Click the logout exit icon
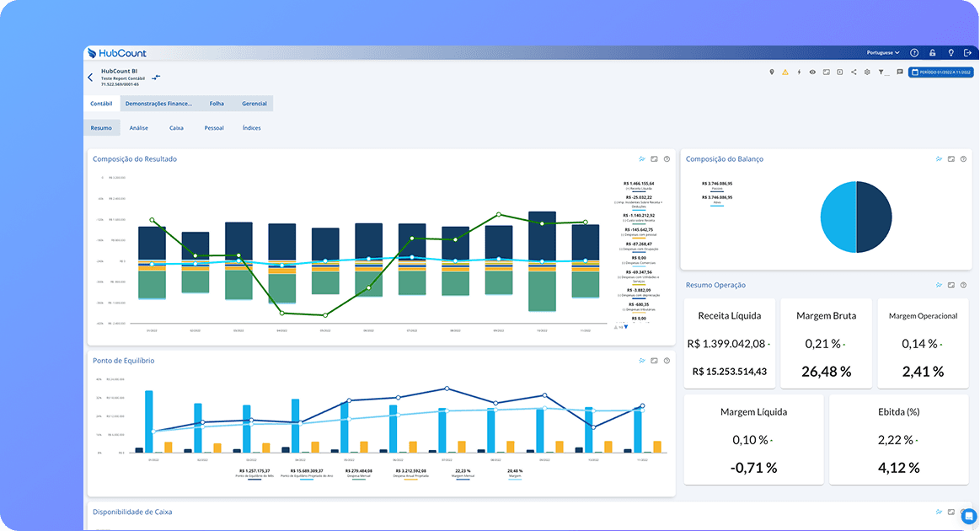 tap(967, 53)
